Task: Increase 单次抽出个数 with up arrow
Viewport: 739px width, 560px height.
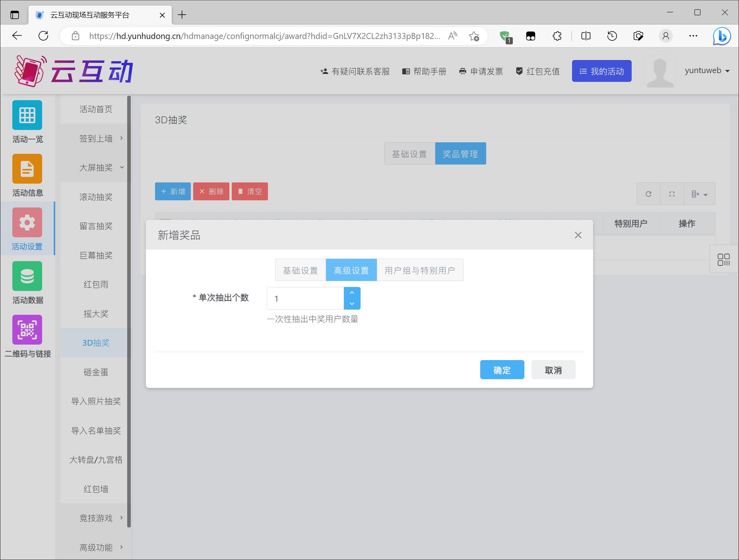Action: pos(352,293)
